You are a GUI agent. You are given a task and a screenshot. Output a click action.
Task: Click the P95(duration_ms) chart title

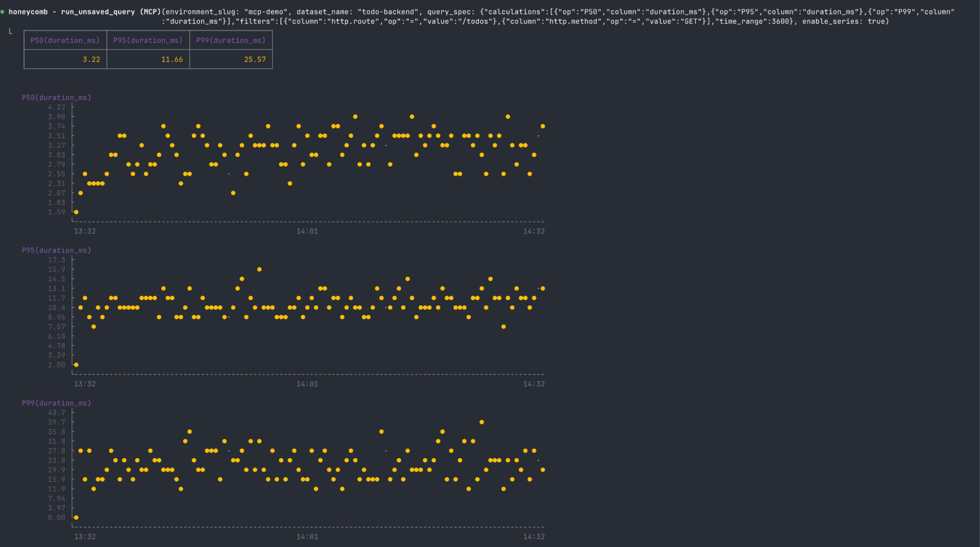coord(56,250)
